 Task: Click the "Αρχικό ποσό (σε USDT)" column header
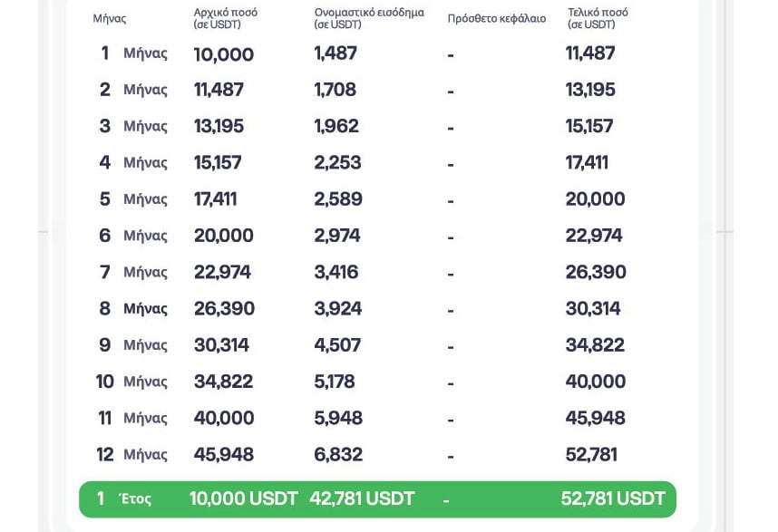tap(226, 18)
